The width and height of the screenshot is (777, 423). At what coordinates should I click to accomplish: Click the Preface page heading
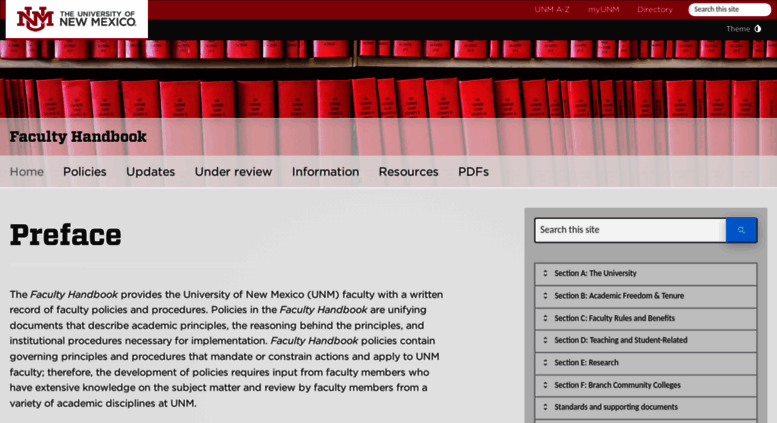coord(65,235)
